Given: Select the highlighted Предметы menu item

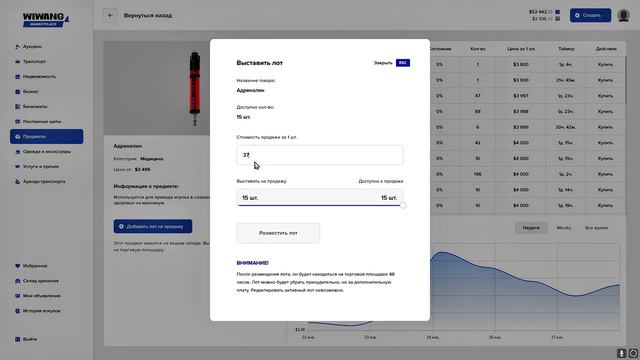Looking at the screenshot, I should point(47,136).
